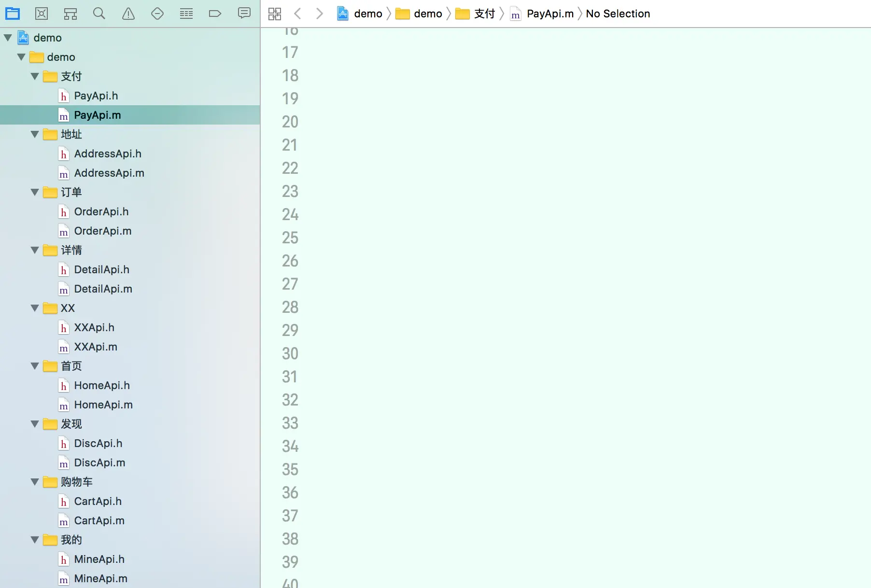871x588 pixels.
Task: Open the Test navigator diamond icon
Action: point(157,14)
